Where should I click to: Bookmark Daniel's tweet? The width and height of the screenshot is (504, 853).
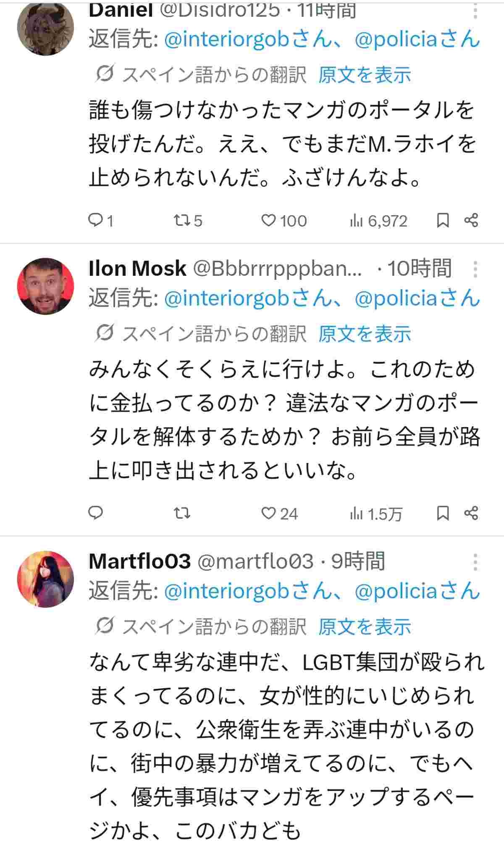tap(443, 220)
